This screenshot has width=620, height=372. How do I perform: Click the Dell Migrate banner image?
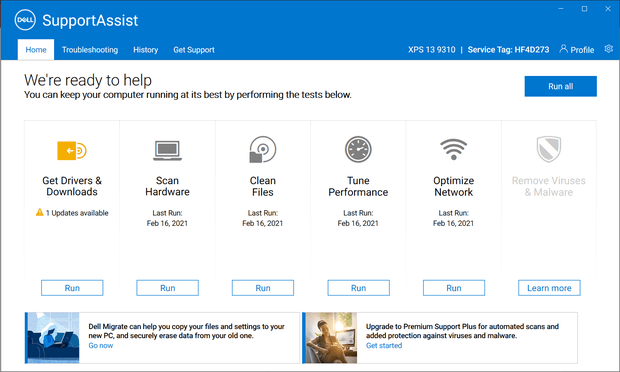(53, 338)
